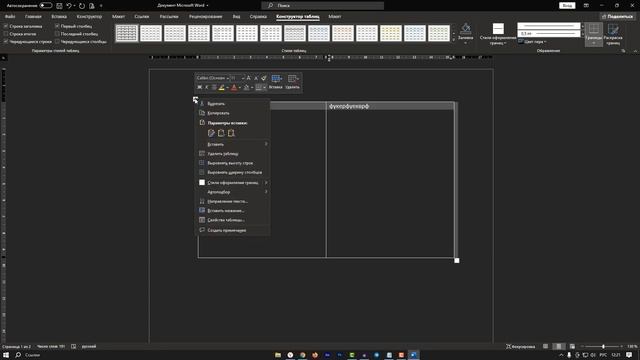Click the format painter icon in mini toolbar
Screen dimensions: 640x360
coord(264,78)
